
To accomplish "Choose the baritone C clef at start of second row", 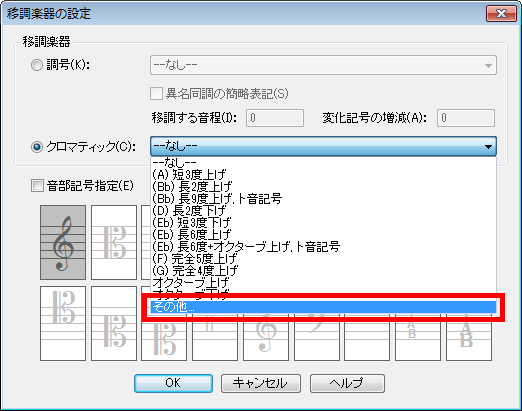I will pos(63,323).
